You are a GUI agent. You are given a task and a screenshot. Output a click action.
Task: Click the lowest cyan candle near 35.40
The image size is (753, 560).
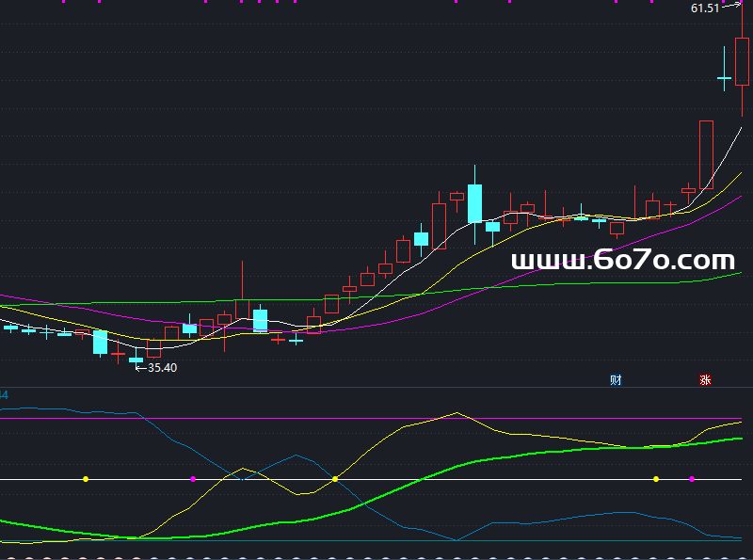pos(136,360)
